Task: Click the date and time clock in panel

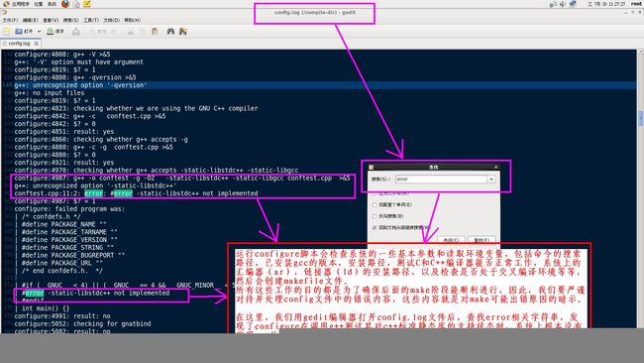Action: (x=605, y=4)
